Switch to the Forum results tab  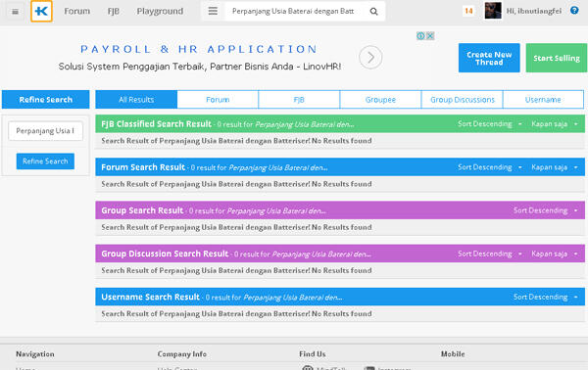[x=218, y=100]
